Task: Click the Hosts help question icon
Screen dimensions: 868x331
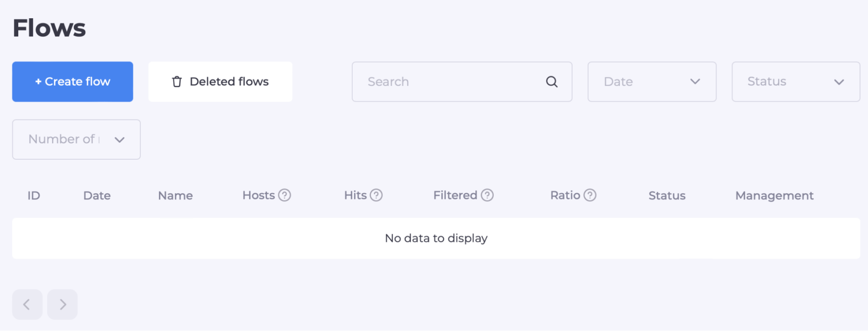Action: [x=284, y=195]
